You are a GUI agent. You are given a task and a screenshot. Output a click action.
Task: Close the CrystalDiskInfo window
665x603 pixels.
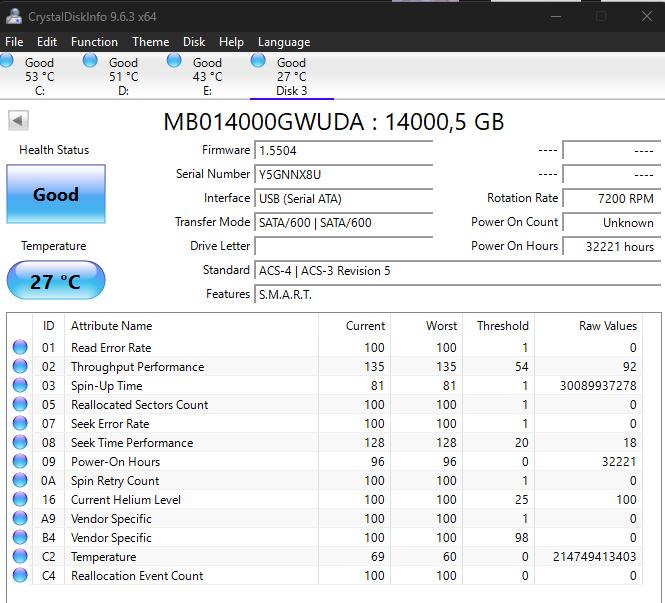[647, 17]
